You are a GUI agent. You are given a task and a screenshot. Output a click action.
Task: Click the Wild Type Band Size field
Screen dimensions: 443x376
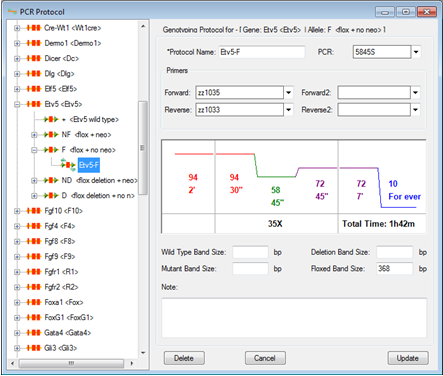coord(250,252)
